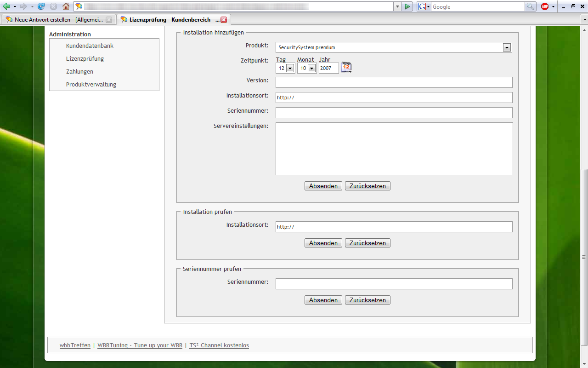Viewport: 588px width, 368px height.
Task: Open the Adblock Plus ABP icon
Action: pos(545,6)
